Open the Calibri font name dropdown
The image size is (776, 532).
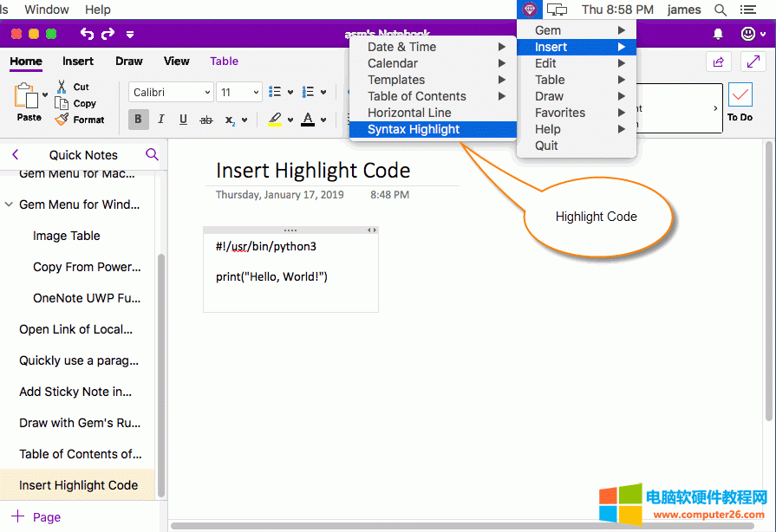pos(172,93)
